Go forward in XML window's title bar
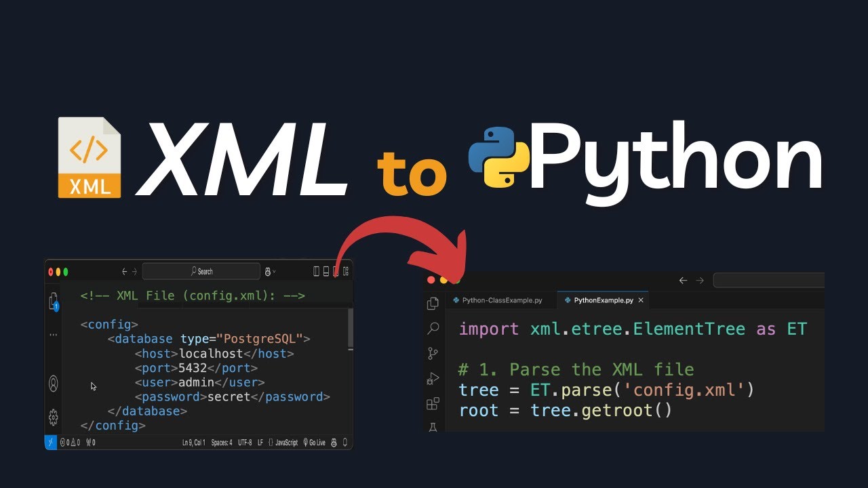Screen dimensions: 868x488 [x=134, y=271]
